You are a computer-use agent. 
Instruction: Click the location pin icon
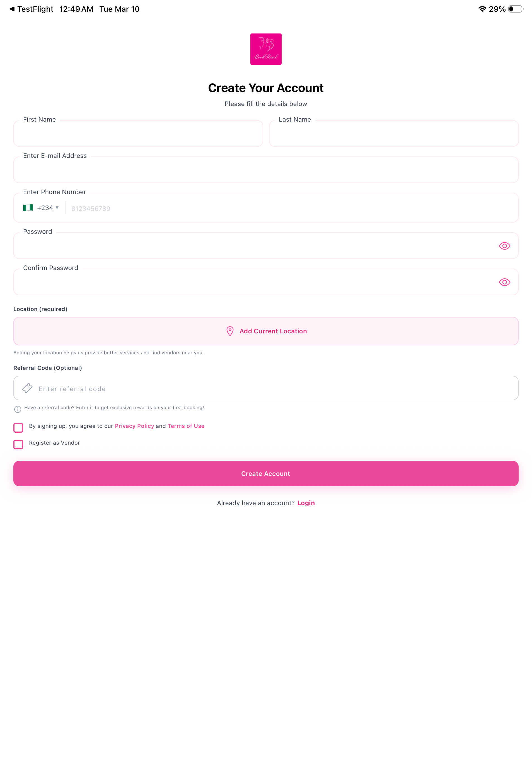click(x=230, y=331)
